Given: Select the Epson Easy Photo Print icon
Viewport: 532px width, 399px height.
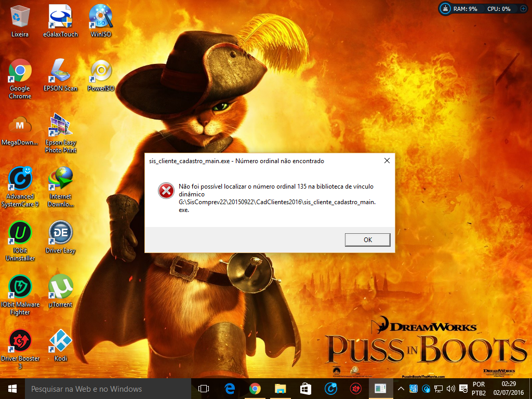Looking at the screenshot, I should [x=60, y=133].
